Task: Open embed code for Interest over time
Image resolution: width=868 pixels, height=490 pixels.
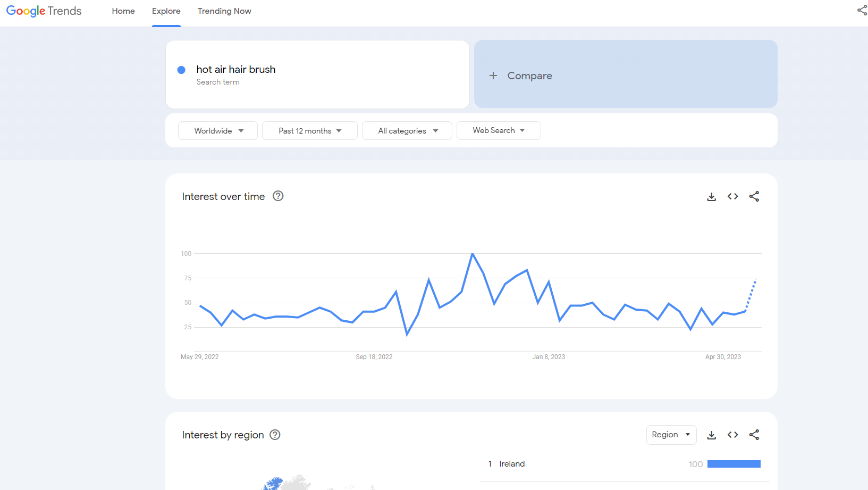Action: (733, 196)
